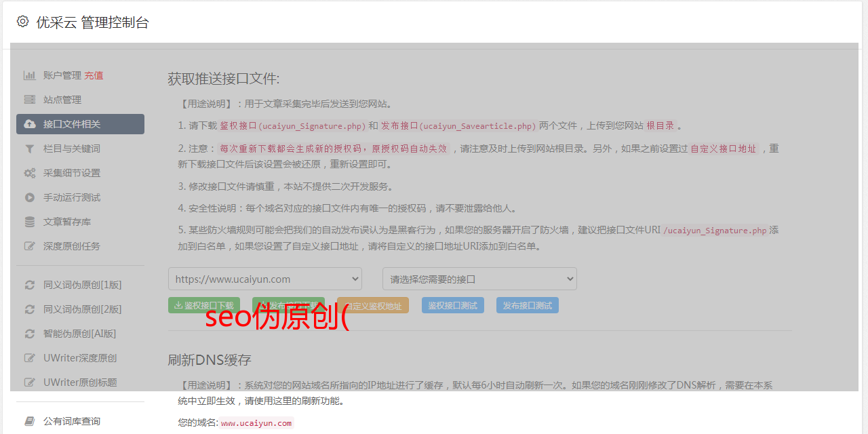This screenshot has width=868, height=434.
Task: Open the https://www.ucaiyun.com domain dropdown
Action: click(265, 279)
